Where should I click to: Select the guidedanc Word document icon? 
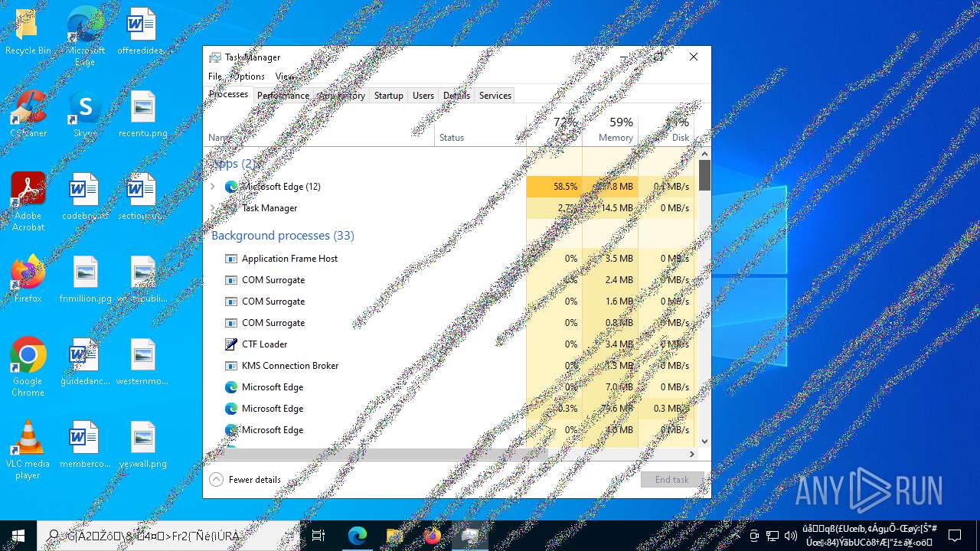click(85, 363)
